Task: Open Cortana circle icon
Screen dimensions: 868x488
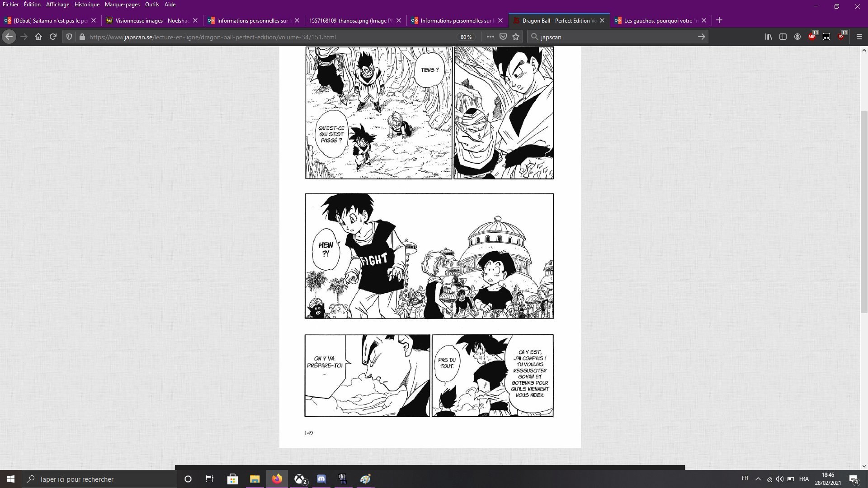Action: (188, 479)
